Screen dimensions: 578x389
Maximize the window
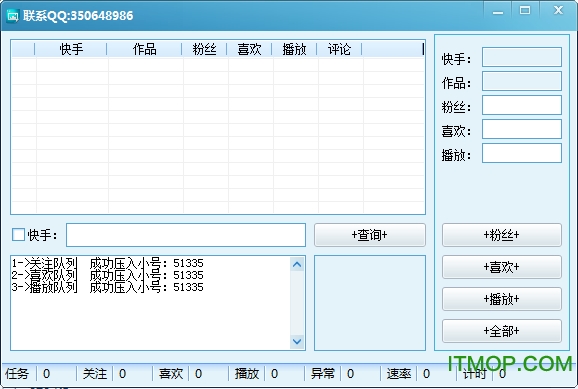tap(525, 11)
